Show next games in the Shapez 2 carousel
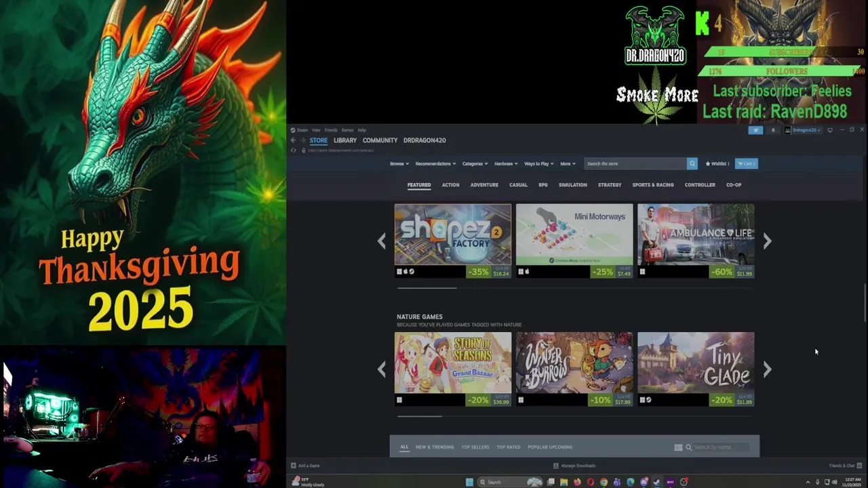Screen dimensions: 868x488 click(x=767, y=241)
